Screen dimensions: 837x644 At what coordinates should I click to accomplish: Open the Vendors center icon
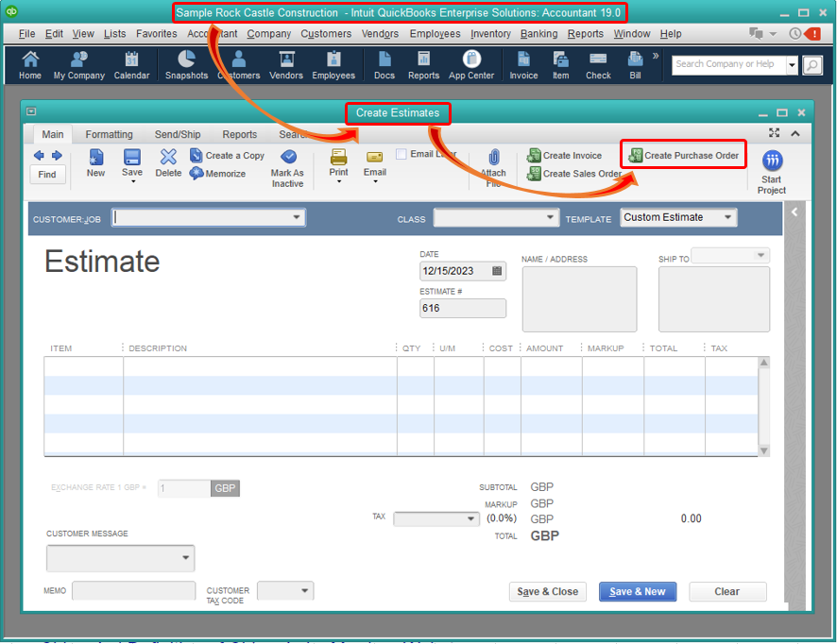(x=286, y=64)
